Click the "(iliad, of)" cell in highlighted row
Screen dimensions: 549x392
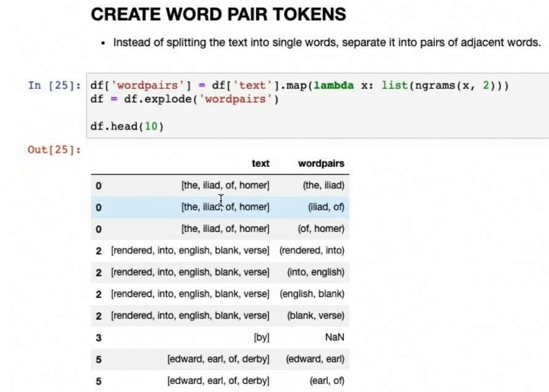326,207
